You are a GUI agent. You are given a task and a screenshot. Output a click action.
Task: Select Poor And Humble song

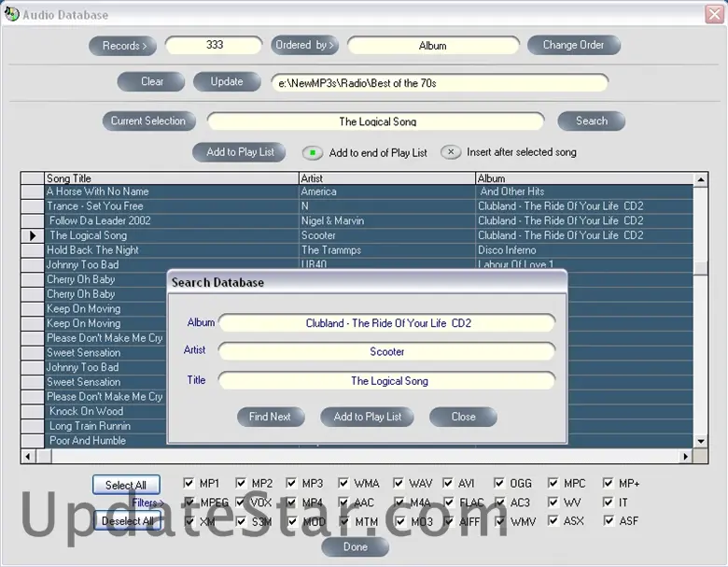point(105,441)
